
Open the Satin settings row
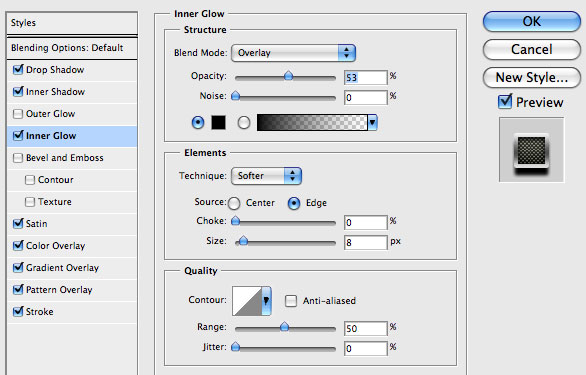pyautogui.click(x=72, y=224)
